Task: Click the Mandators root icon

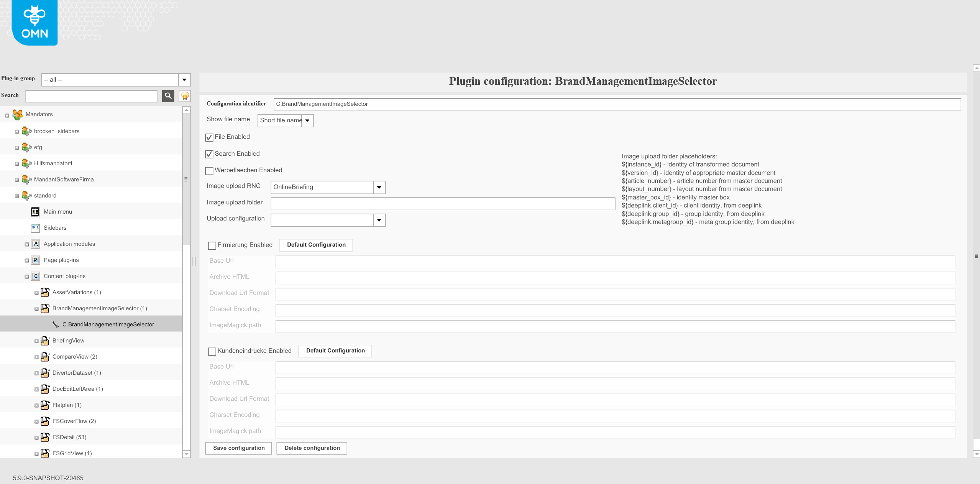Action: pos(18,114)
